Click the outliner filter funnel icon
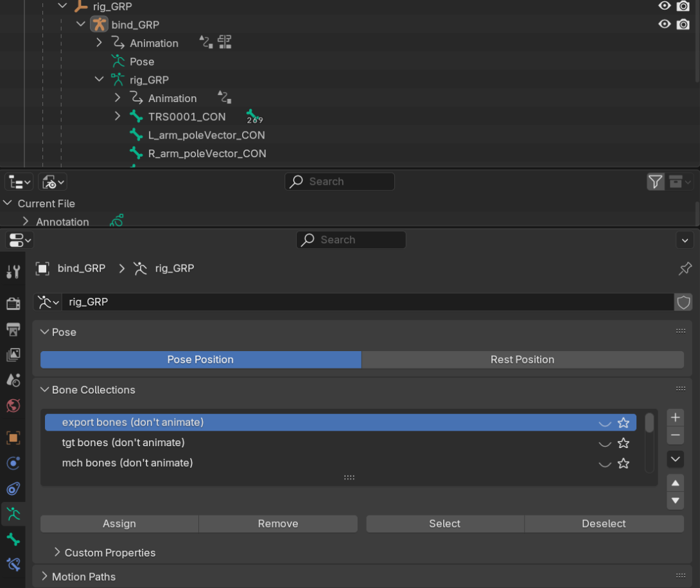Viewport: 700px width, 588px height. click(x=655, y=182)
